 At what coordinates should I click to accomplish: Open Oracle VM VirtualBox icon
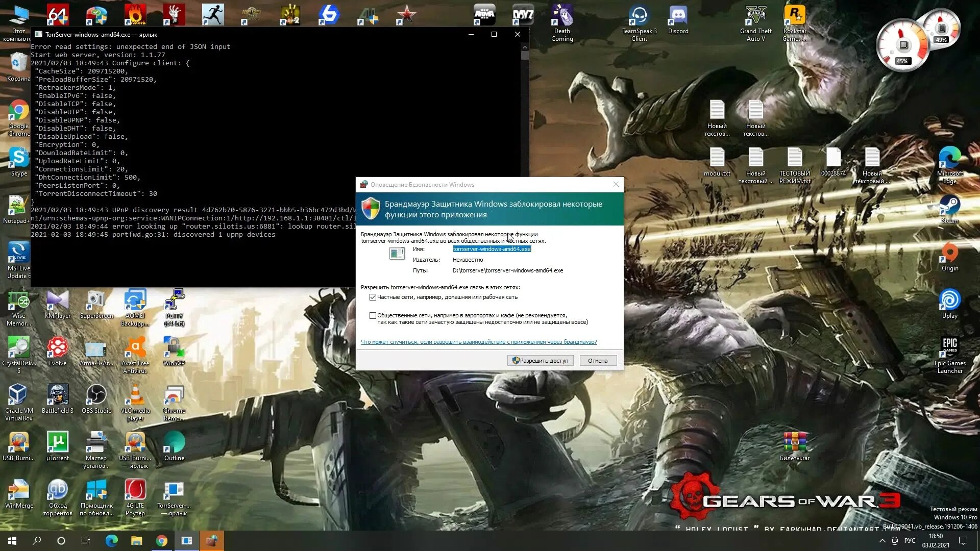[x=19, y=403]
